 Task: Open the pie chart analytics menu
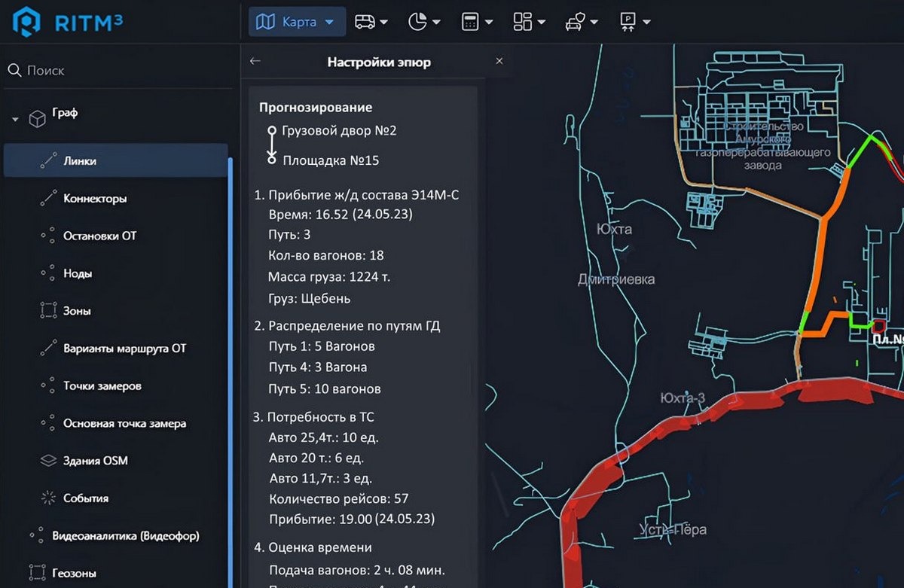pos(423,22)
